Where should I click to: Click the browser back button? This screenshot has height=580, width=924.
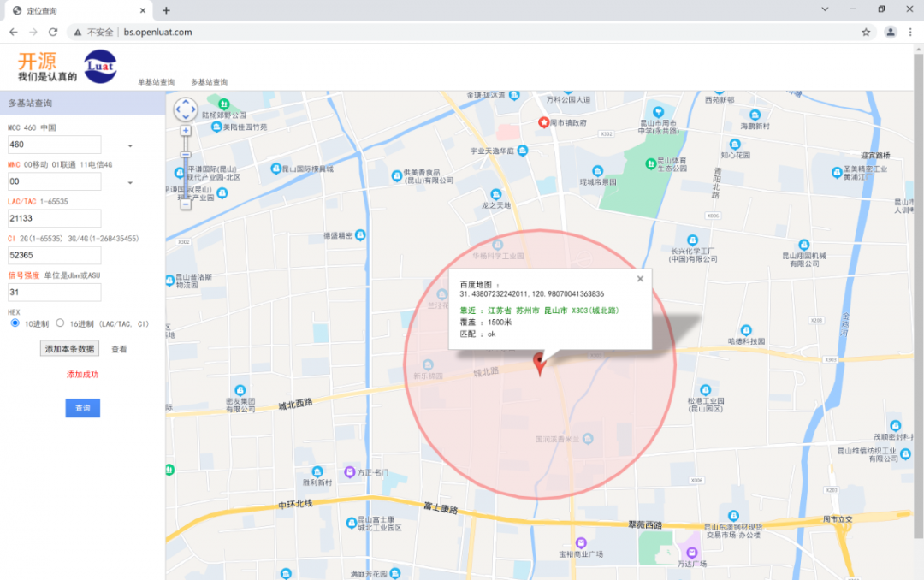tap(14, 32)
